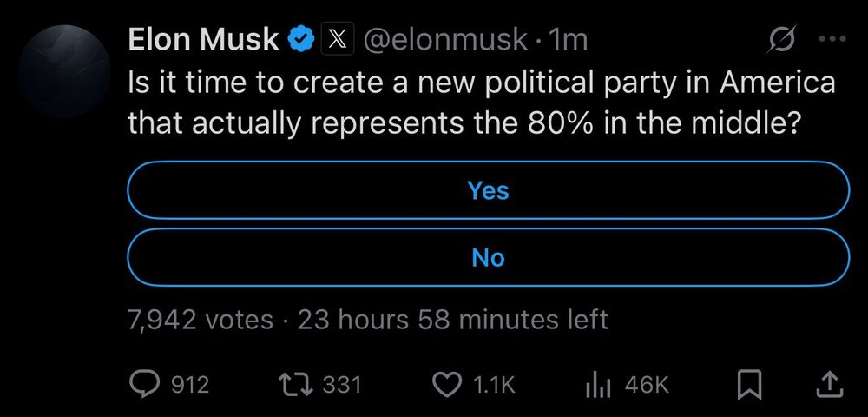Click the poll question text
This screenshot has height=417, width=868.
pos(481,103)
